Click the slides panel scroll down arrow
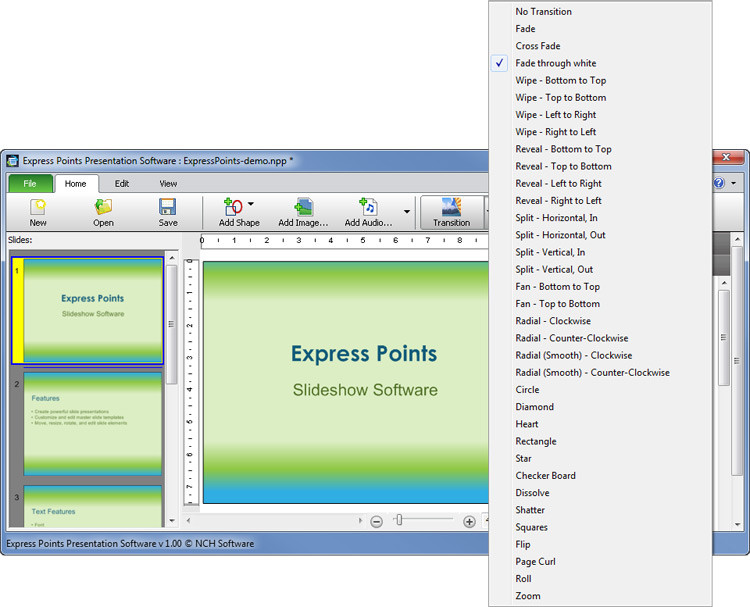This screenshot has height=607, width=750. pos(172,521)
